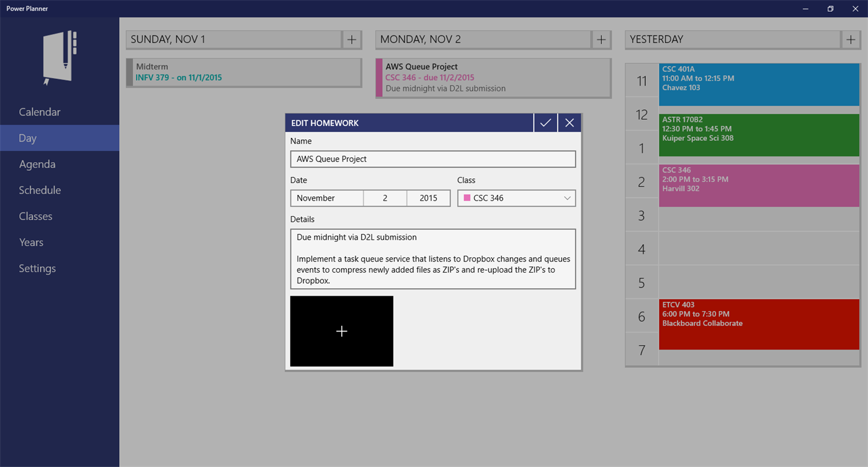
Task: Switch to the Calendar view
Action: point(39,112)
